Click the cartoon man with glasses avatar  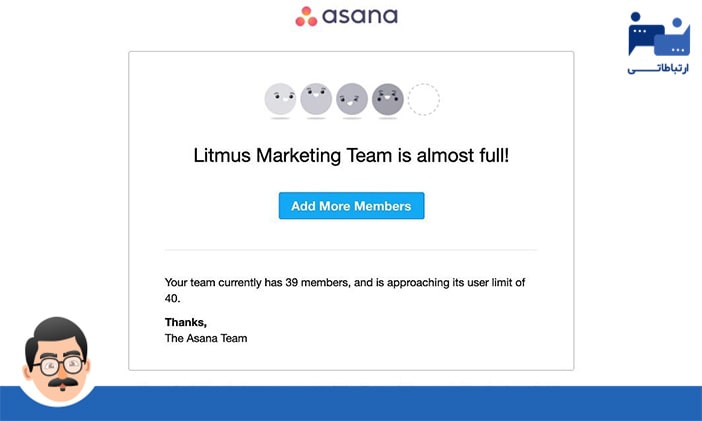tap(58, 357)
